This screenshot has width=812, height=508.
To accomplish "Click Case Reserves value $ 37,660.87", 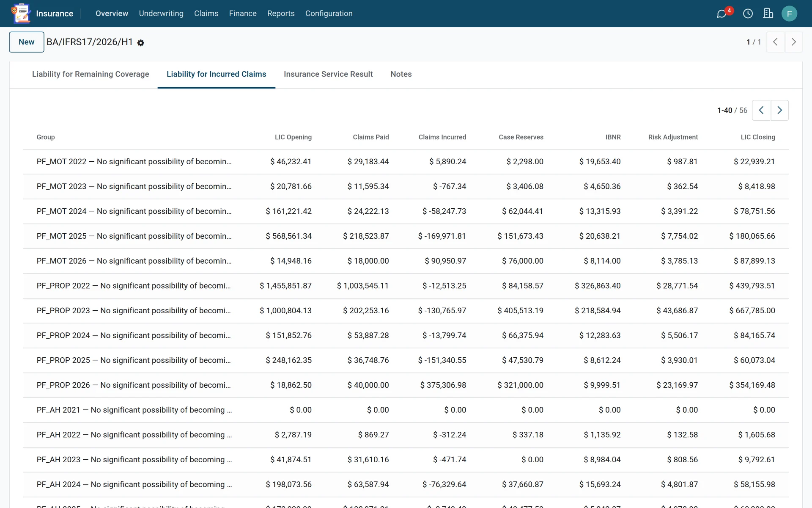I will [x=522, y=484].
